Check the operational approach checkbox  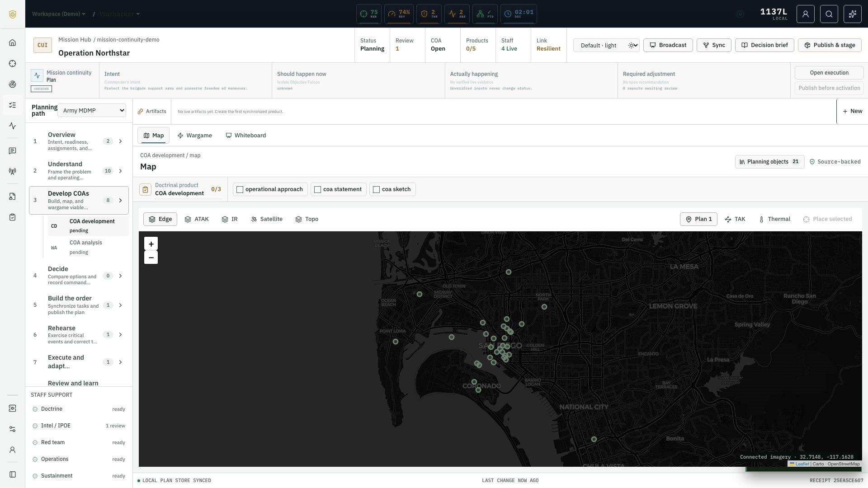tap(240, 189)
